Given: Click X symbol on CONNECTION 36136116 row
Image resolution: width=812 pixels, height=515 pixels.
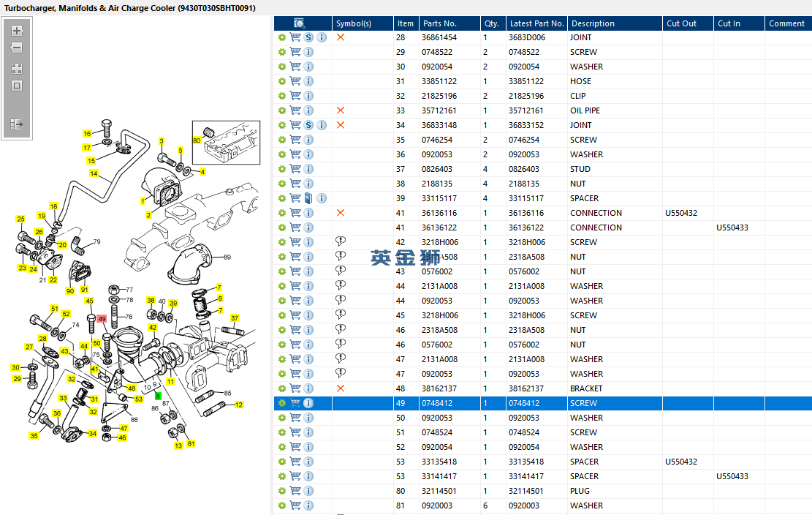Looking at the screenshot, I should click(341, 213).
